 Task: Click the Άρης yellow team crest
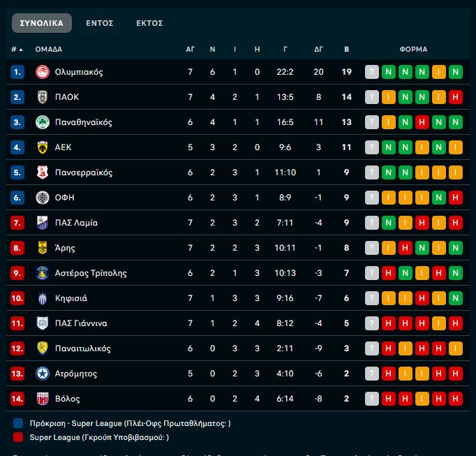point(42,248)
